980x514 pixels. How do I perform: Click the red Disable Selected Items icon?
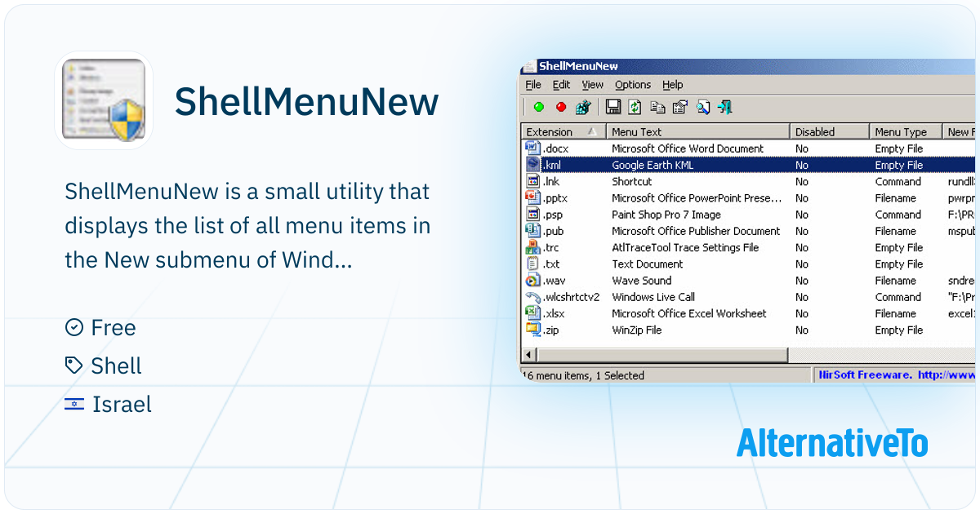tap(561, 107)
